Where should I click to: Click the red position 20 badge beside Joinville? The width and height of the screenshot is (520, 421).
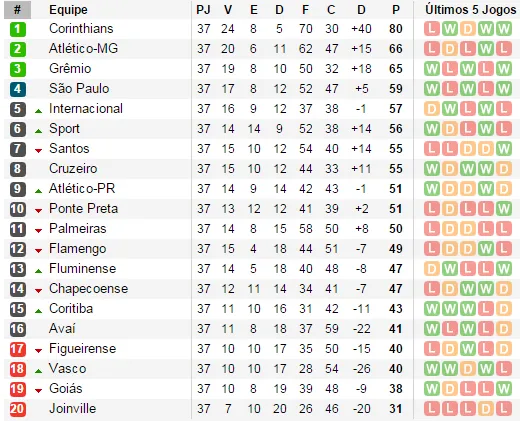click(17, 409)
